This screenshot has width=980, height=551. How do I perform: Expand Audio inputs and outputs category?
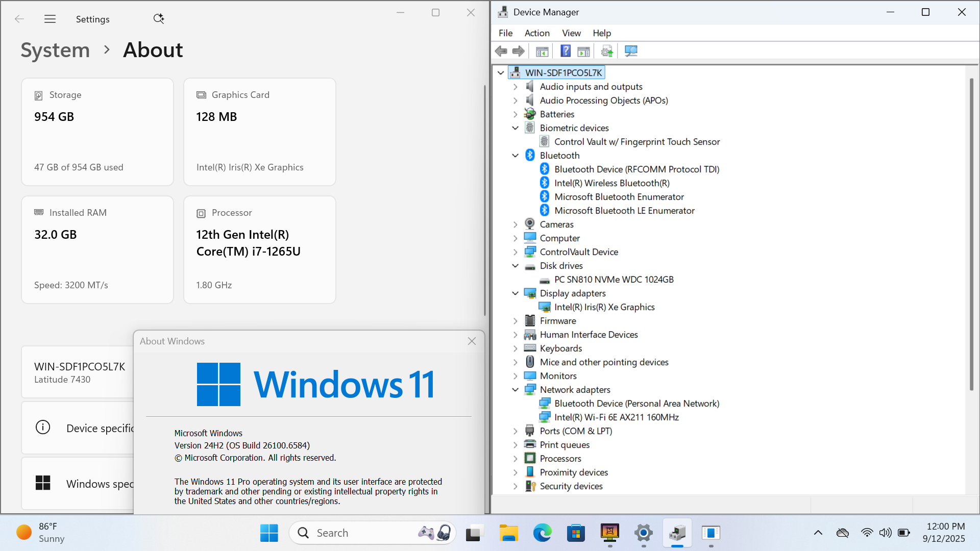(x=515, y=87)
